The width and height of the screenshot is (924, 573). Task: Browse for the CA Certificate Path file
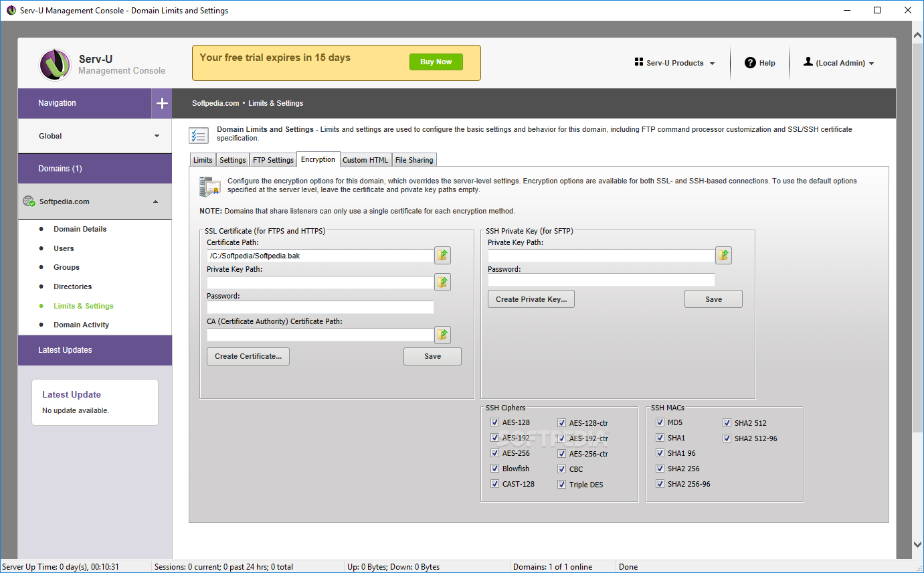coord(442,334)
